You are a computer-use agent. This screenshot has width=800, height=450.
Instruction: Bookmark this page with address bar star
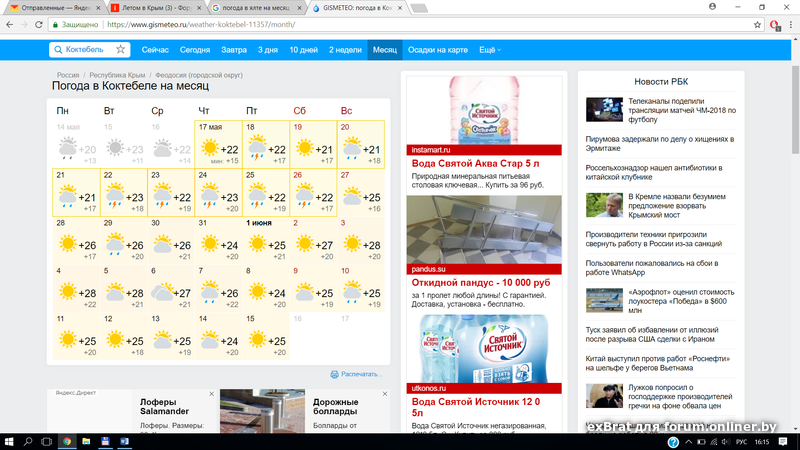click(757, 24)
